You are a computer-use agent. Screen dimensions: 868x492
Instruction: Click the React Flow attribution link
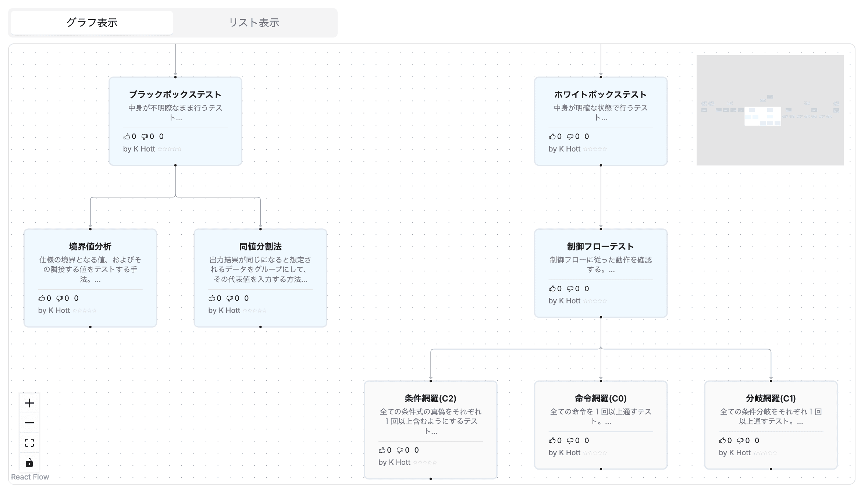(30, 477)
